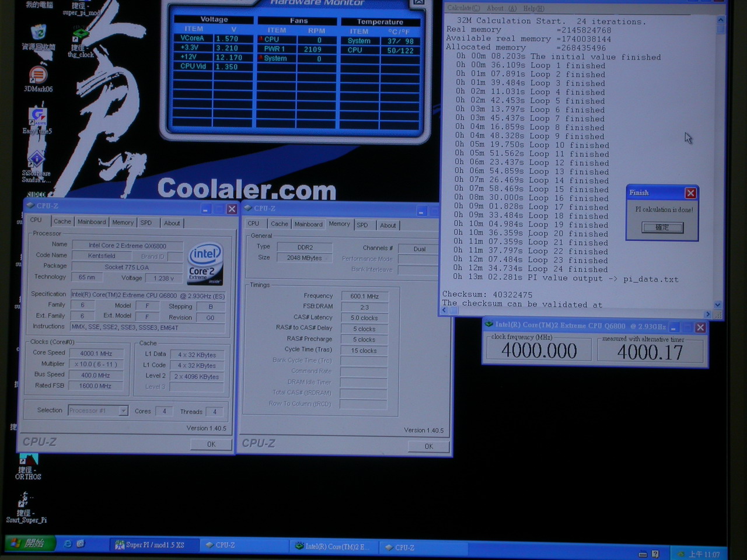747x560 pixels.
Task: Click the memory Size 2048 MBytes field
Action: [x=305, y=258]
